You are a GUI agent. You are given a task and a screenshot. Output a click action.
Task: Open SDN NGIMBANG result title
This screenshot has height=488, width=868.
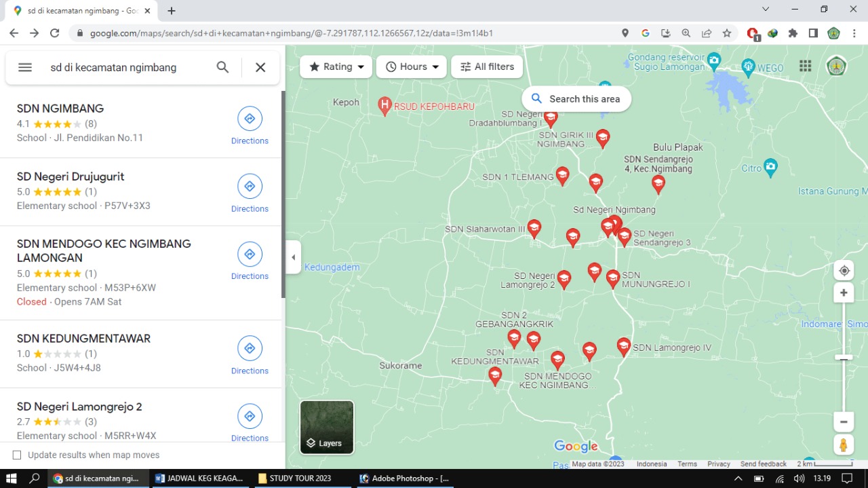pos(60,109)
